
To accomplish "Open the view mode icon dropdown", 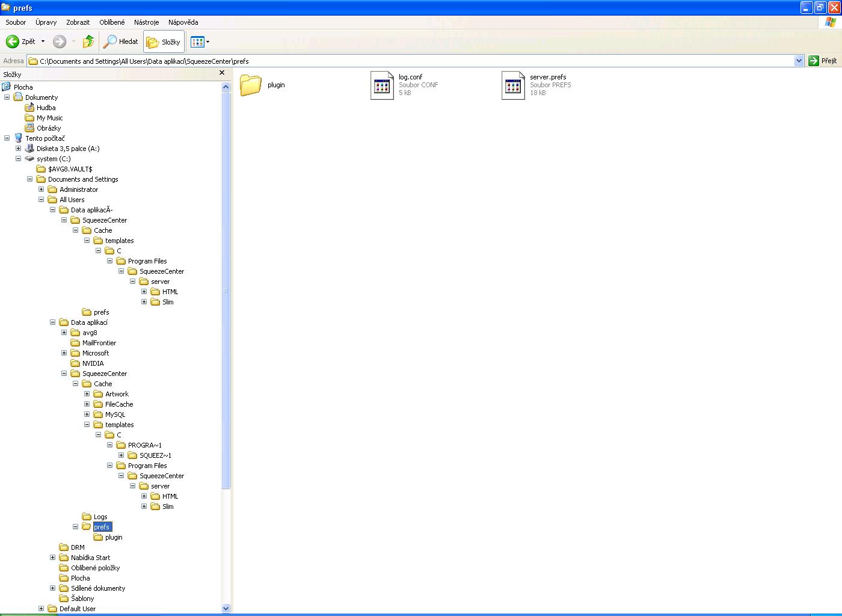I will (200, 42).
